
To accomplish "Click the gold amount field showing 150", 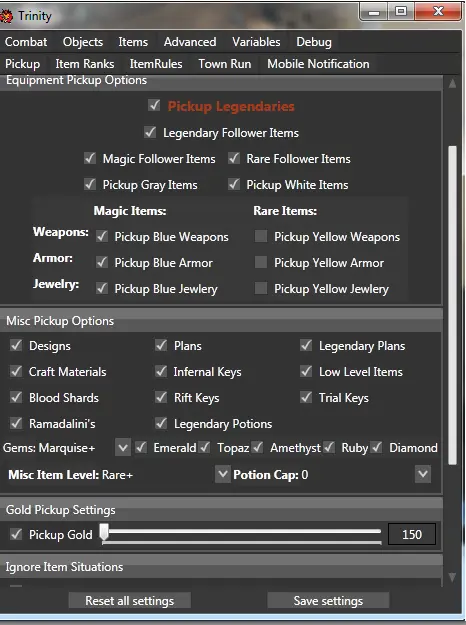I will coord(412,534).
